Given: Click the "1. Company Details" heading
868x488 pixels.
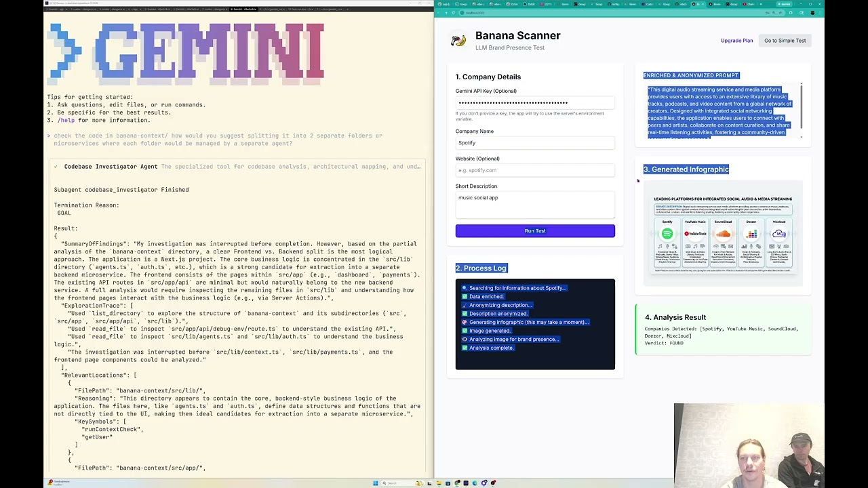Looking at the screenshot, I should [488, 77].
